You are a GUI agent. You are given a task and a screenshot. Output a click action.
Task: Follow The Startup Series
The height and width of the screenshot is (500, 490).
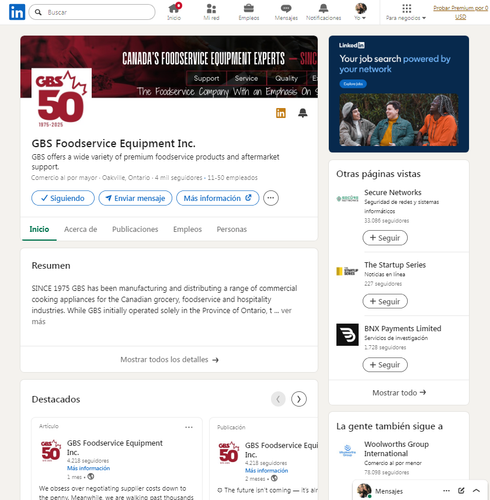pos(385,301)
